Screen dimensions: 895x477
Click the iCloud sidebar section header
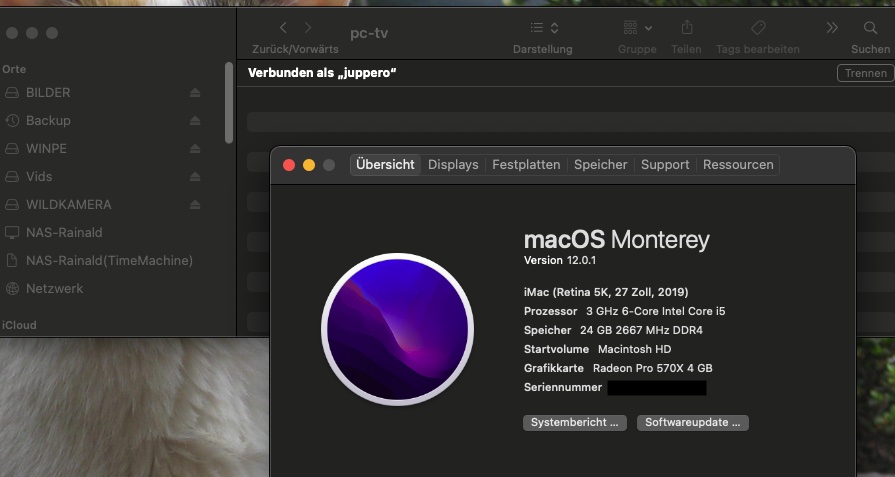coord(19,325)
